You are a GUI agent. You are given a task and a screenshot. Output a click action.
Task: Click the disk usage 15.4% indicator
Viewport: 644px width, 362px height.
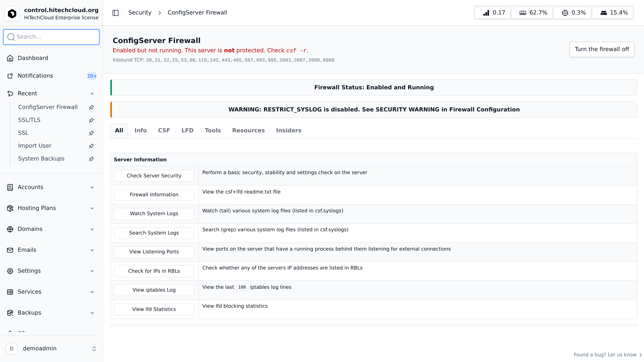tap(612, 13)
